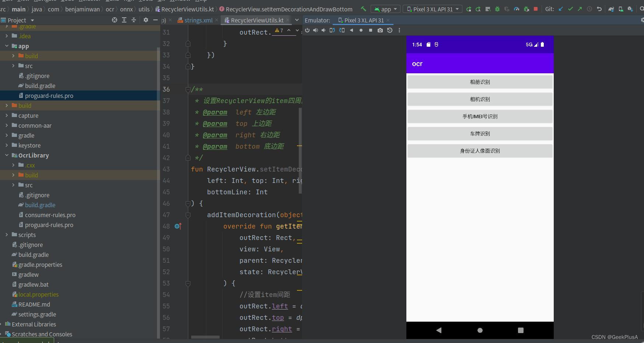Viewport: 644px width, 343px height.
Task: Collapse the OcrLibrary module
Action: coord(7,155)
